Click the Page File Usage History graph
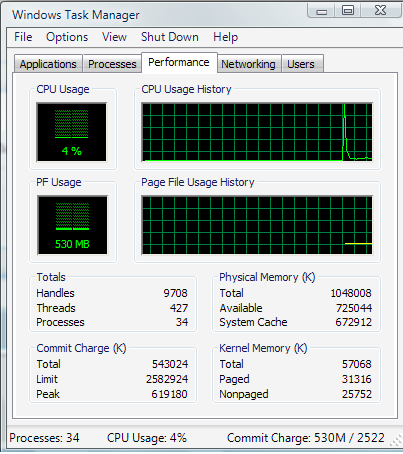The image size is (403, 454). coord(257,225)
